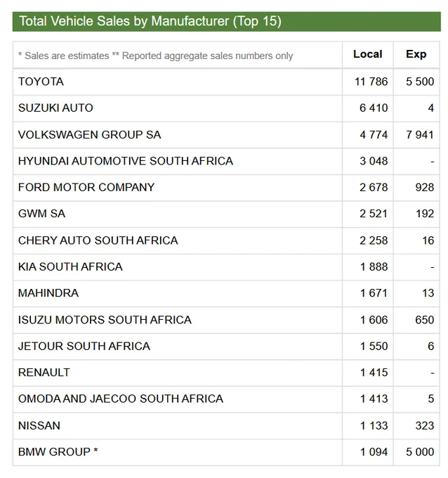Select ISUZU MOTORS SOUTH AFRICA name
Image resolution: width=448 pixels, height=478 pixels.
pyautogui.click(x=105, y=320)
